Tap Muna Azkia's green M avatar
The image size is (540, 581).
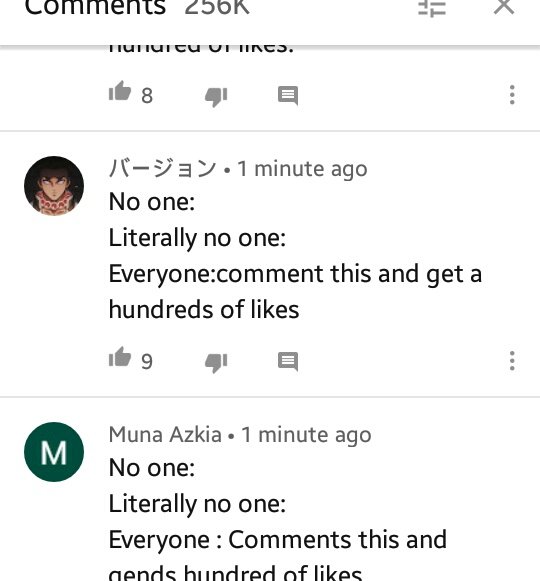click(54, 452)
